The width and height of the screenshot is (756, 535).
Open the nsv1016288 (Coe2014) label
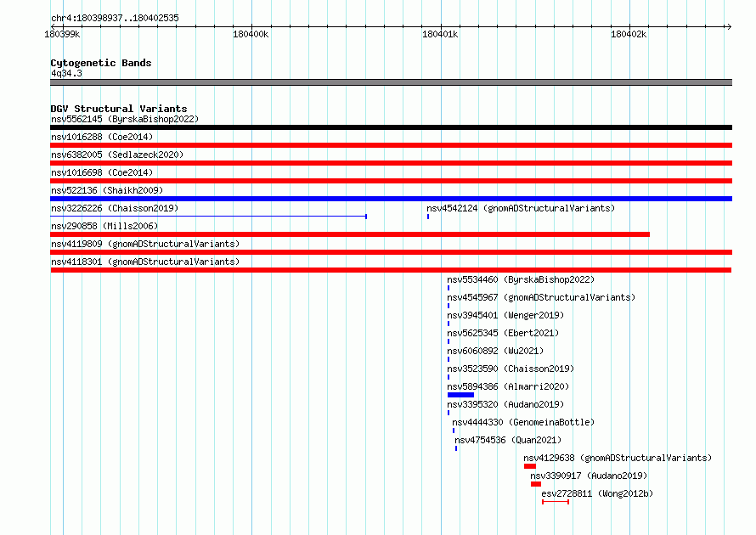102,137
